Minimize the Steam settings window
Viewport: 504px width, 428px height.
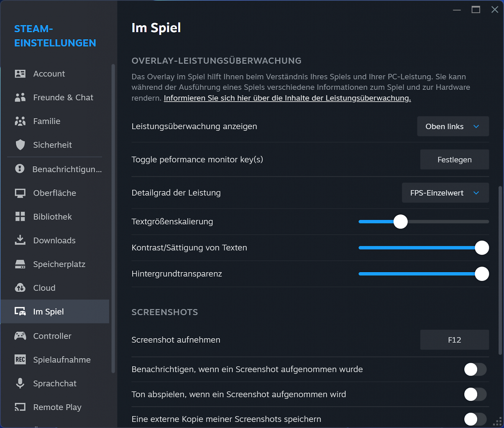pos(457,10)
